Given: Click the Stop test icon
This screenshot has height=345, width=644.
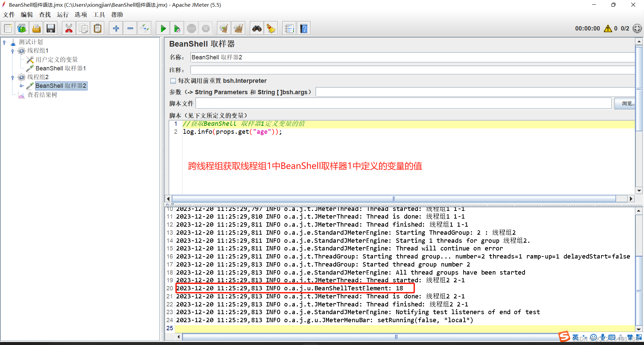Looking at the screenshot, I should click(192, 28).
